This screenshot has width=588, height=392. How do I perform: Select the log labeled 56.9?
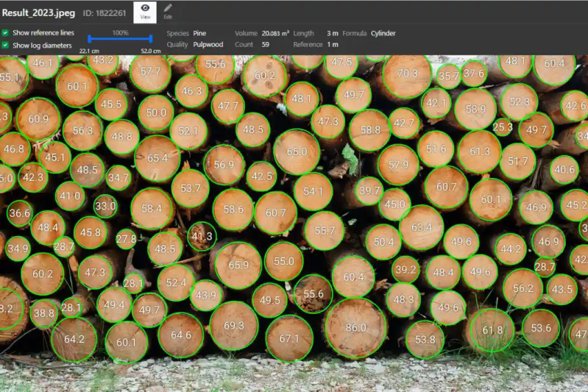224,165
